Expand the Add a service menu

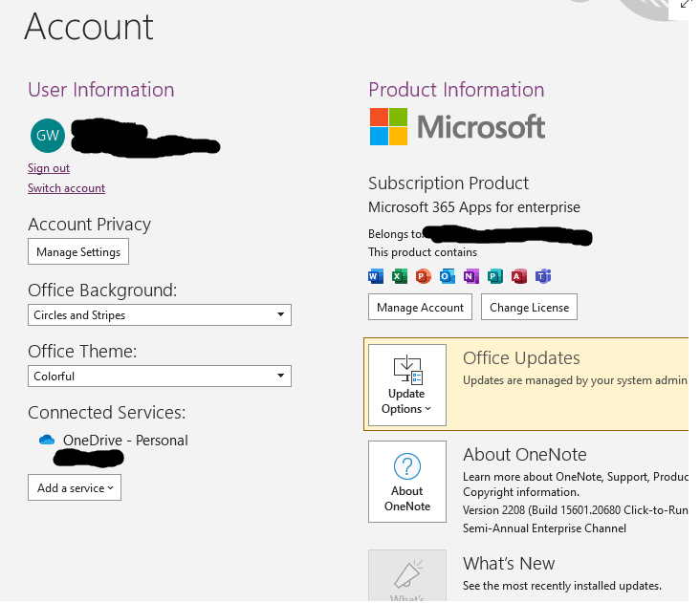pos(75,487)
